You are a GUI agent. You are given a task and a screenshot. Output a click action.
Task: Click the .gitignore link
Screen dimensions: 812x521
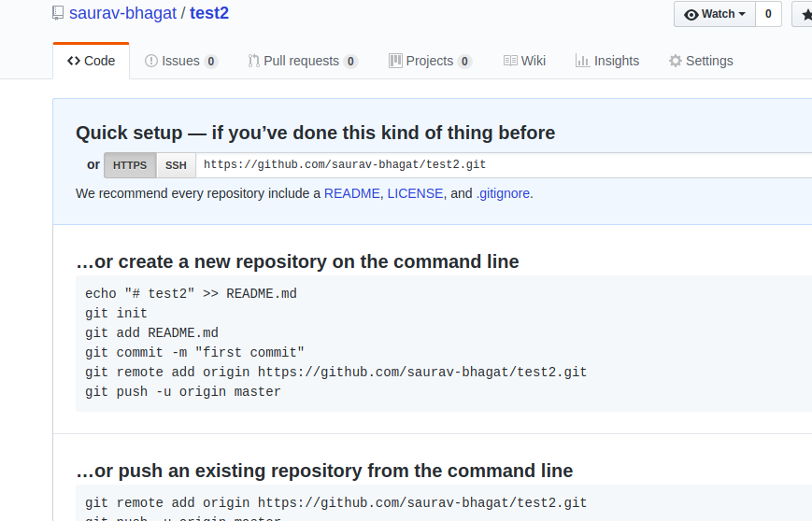tap(503, 193)
